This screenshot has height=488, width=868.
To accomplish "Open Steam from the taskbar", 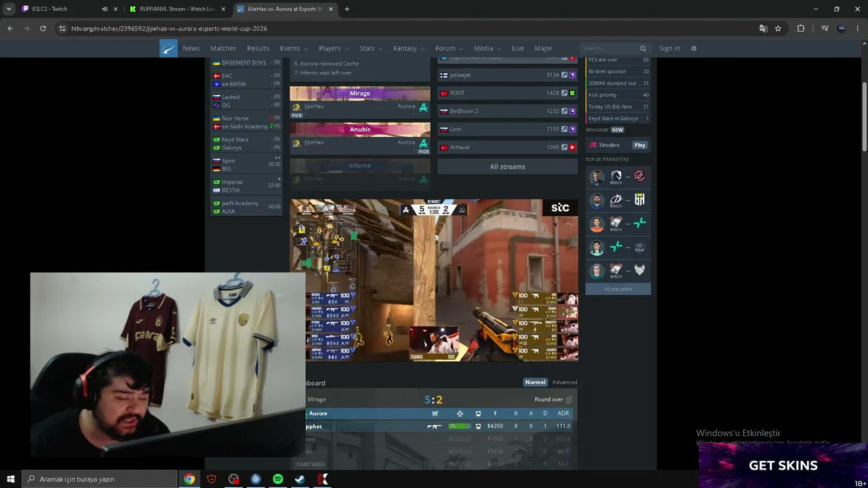I will click(300, 479).
